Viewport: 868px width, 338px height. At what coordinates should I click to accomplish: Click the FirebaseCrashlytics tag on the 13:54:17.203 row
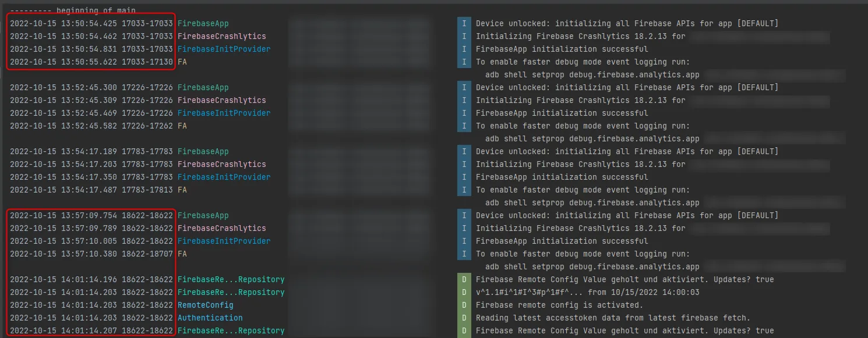(221, 165)
